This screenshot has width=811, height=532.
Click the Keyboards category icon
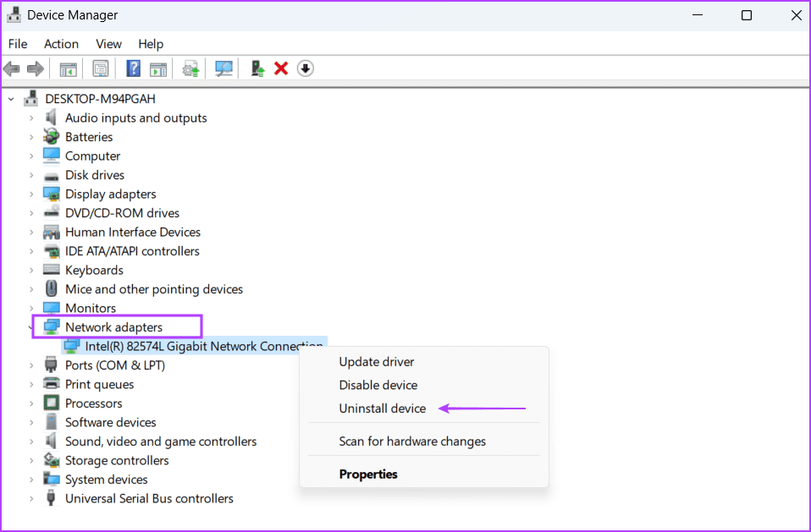[51, 270]
